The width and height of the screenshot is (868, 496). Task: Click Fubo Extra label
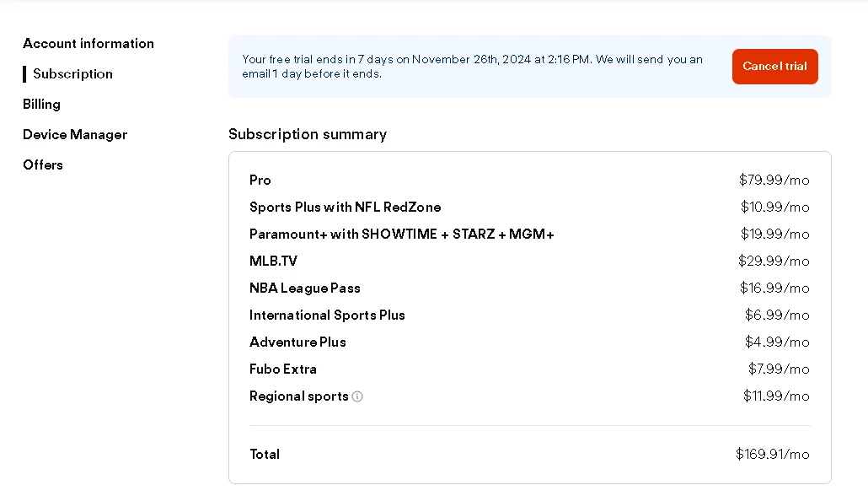pos(283,369)
